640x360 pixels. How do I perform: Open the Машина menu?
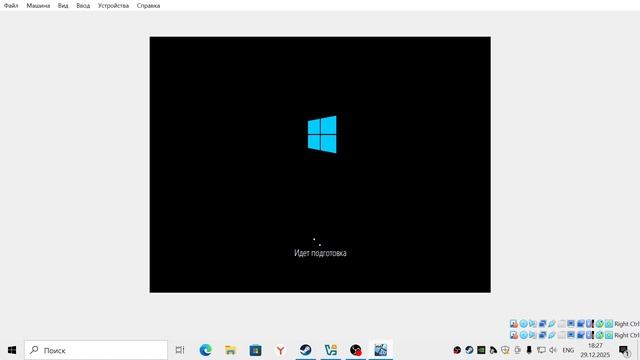38,6
